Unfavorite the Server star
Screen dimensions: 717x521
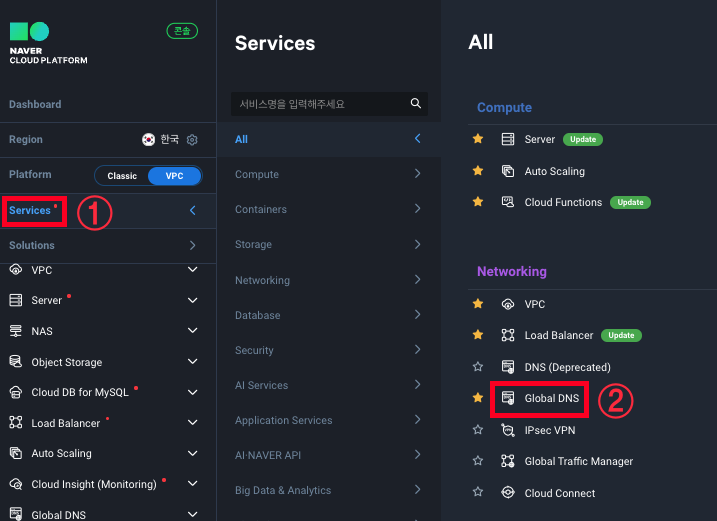[478, 139]
